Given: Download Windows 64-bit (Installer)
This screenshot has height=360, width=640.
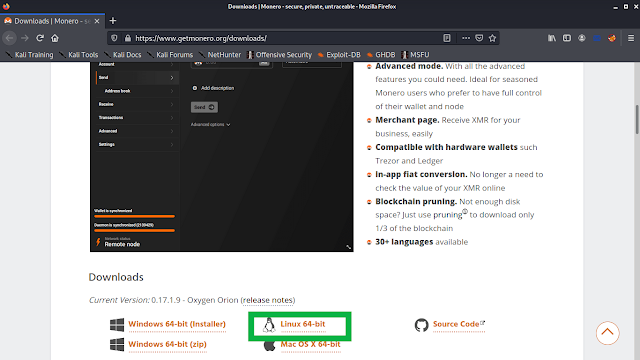Looking at the screenshot, I should click(177, 324).
